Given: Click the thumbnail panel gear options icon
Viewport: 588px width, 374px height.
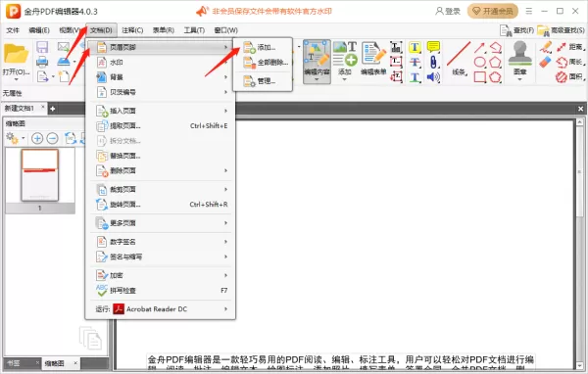Looking at the screenshot, I should click(x=13, y=138).
